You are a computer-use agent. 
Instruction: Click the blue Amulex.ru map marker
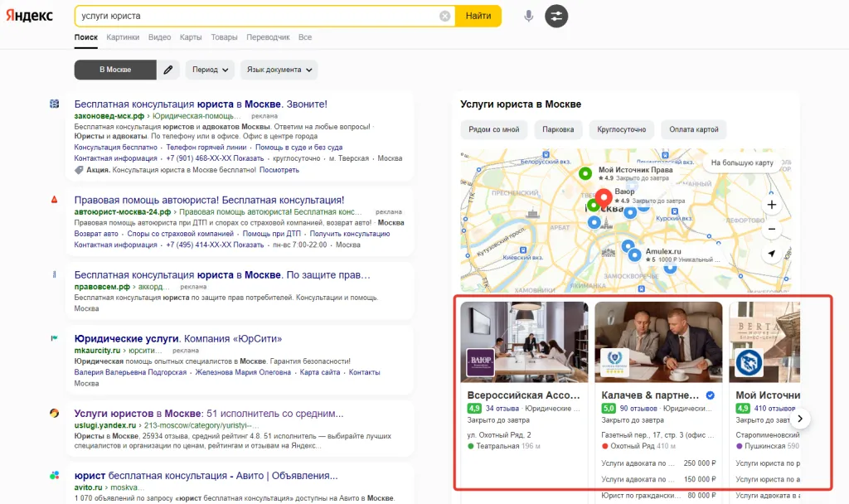click(x=634, y=254)
